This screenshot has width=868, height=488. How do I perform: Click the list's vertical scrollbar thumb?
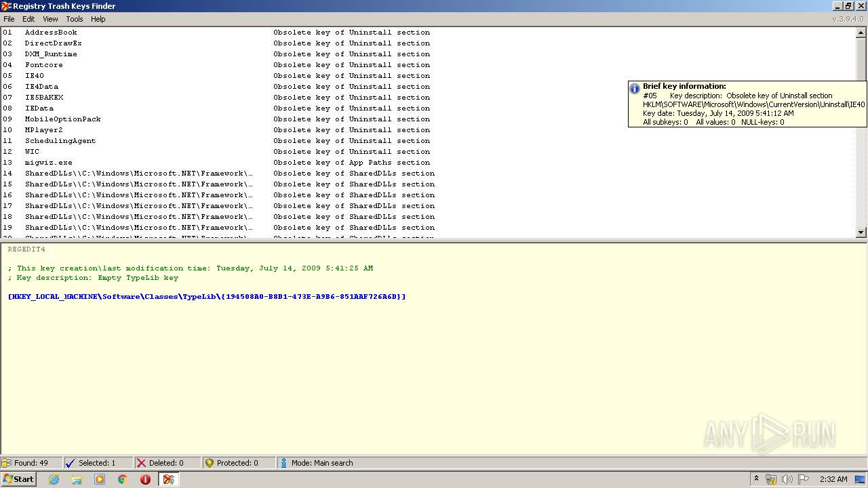click(861, 60)
